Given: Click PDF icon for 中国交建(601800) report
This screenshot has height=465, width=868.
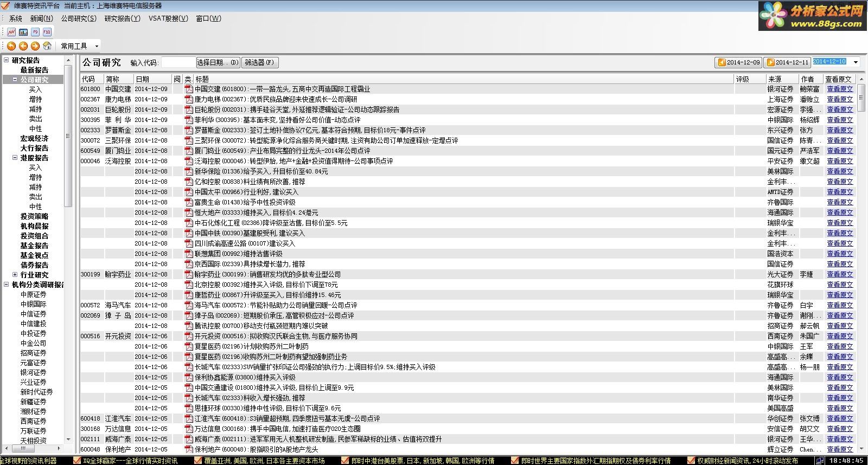Looking at the screenshot, I should [x=189, y=89].
